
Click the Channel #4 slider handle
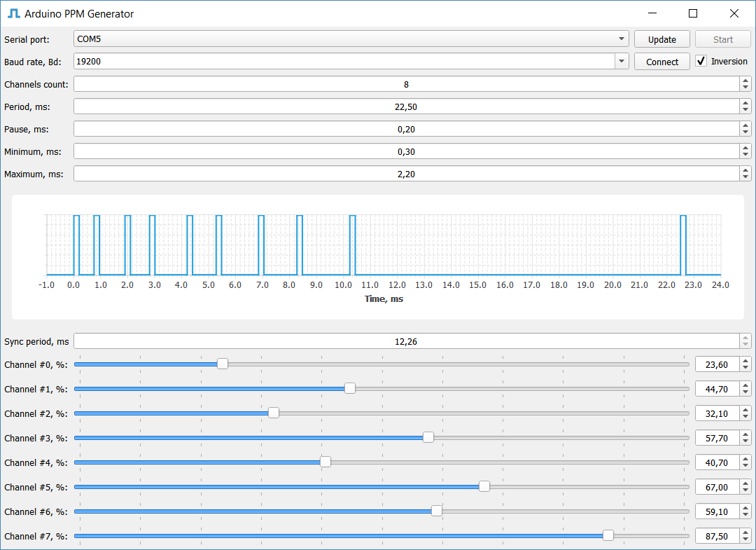click(325, 462)
